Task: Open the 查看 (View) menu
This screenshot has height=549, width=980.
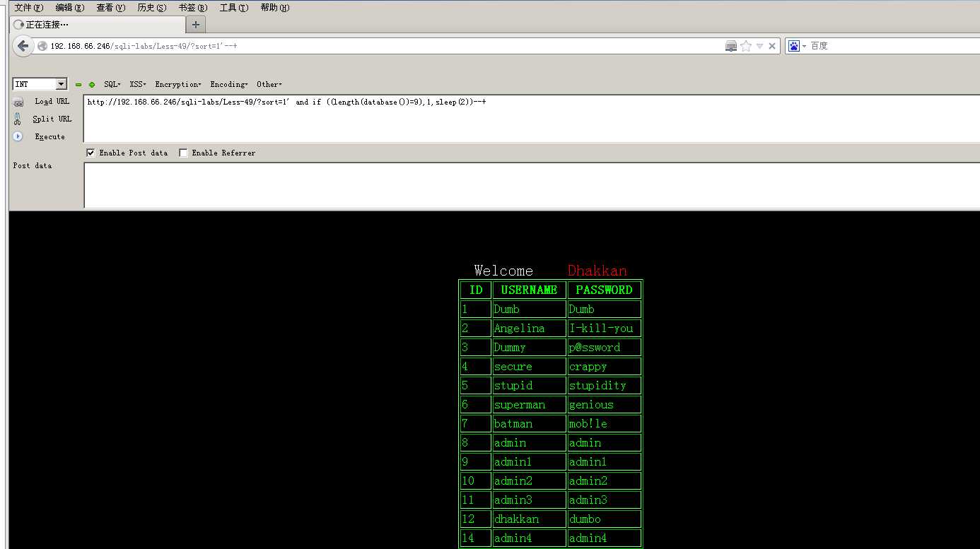Action: 111,8
